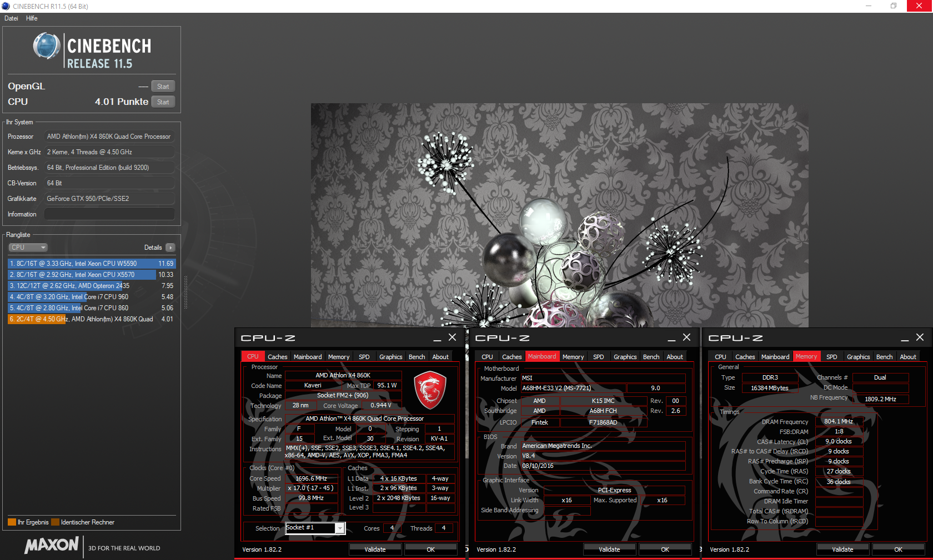
Task: Open Memory tab in first CPU-Z window
Action: 339,357
